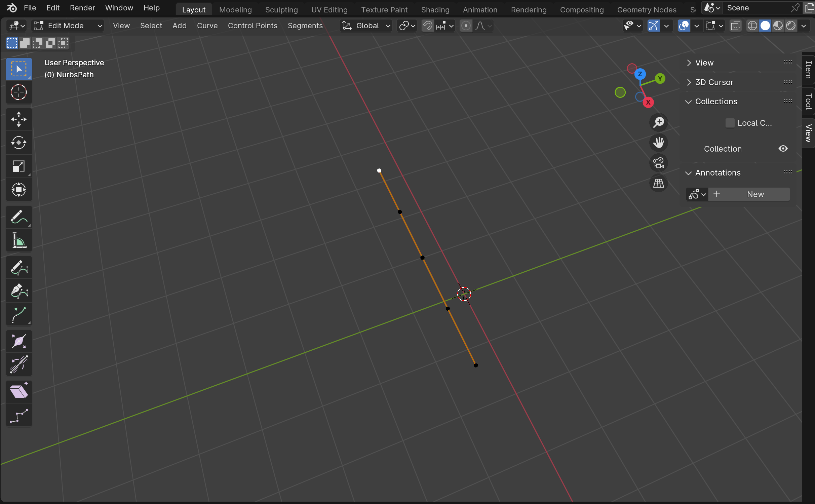Open the Control Points menu
This screenshot has width=815, height=504.
point(253,26)
